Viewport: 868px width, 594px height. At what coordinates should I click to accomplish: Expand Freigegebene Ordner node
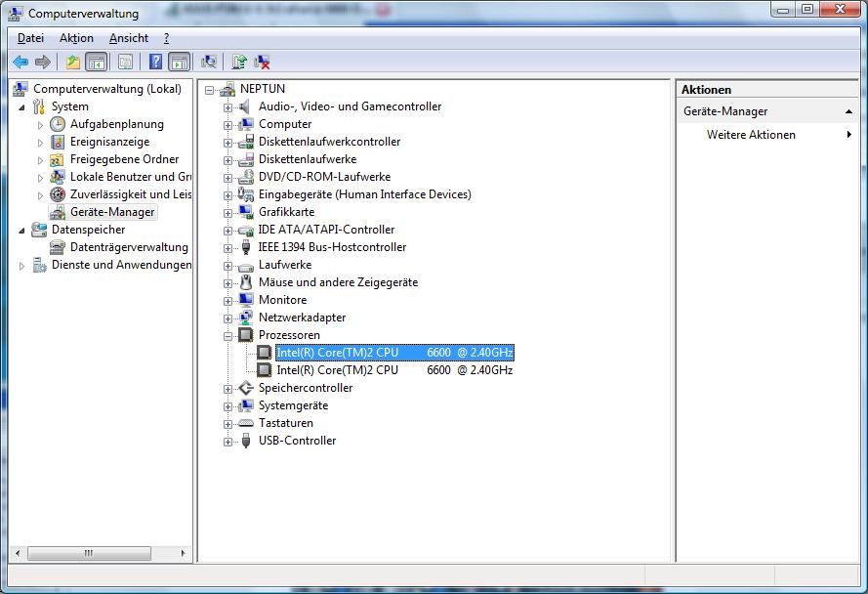[40, 160]
